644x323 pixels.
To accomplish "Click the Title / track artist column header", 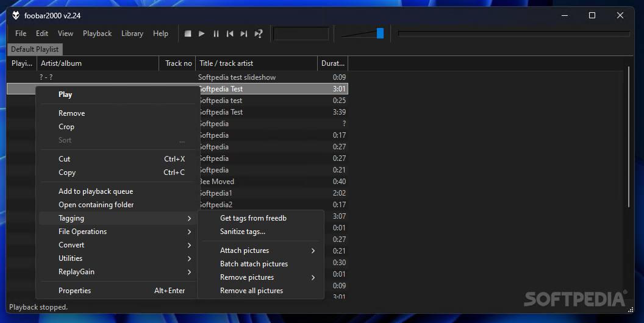I will tap(256, 63).
